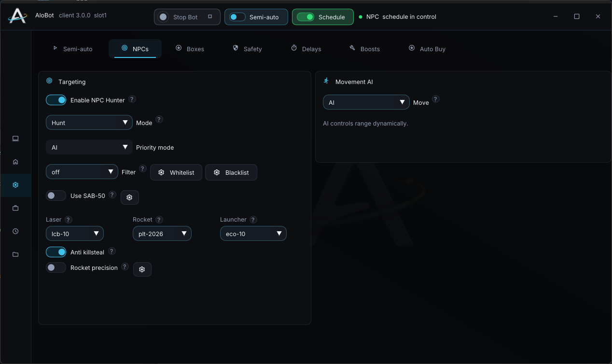Show help tooltip for Move
The width and height of the screenshot is (612, 364).
(x=435, y=99)
